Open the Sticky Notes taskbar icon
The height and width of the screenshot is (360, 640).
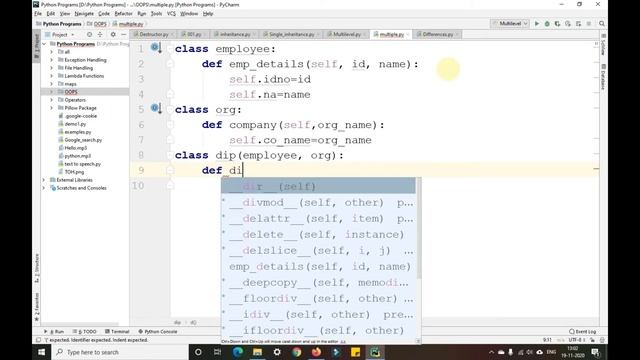pos(356,352)
